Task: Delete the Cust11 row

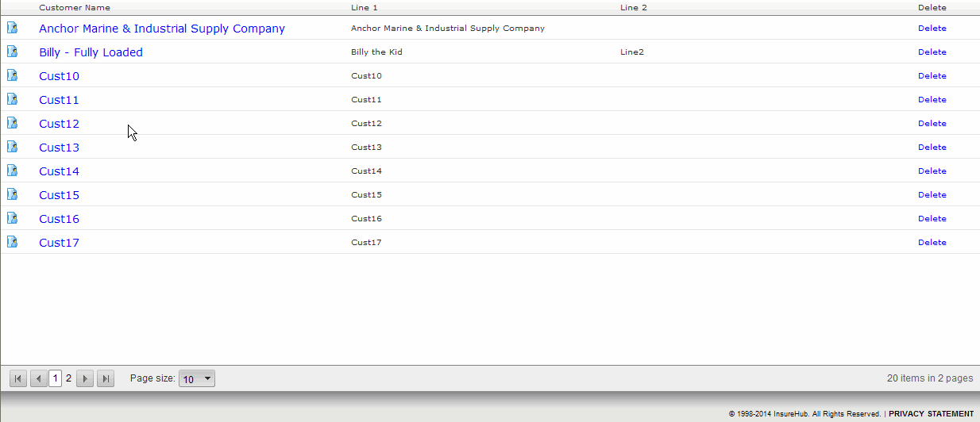Action: 932,99
